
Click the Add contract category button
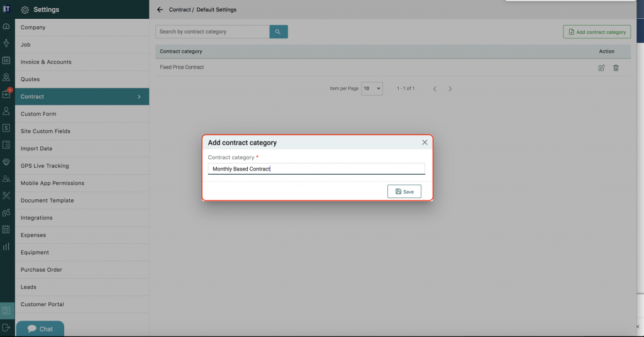(597, 32)
